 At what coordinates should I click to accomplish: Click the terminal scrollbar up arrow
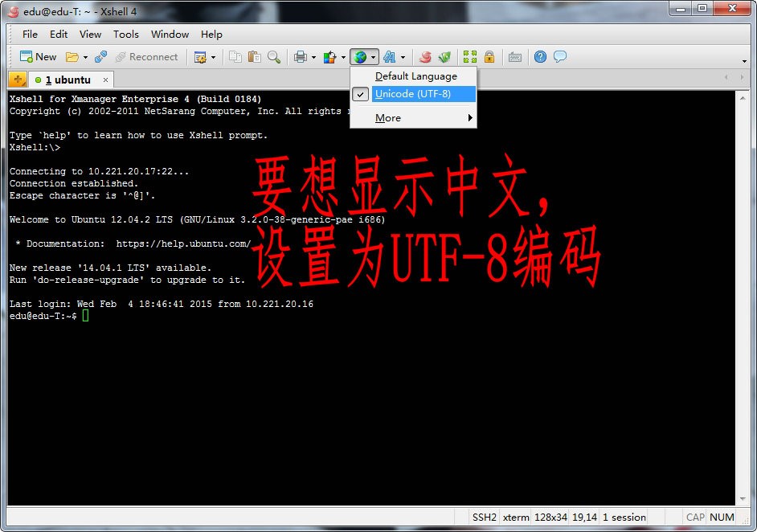pos(743,97)
